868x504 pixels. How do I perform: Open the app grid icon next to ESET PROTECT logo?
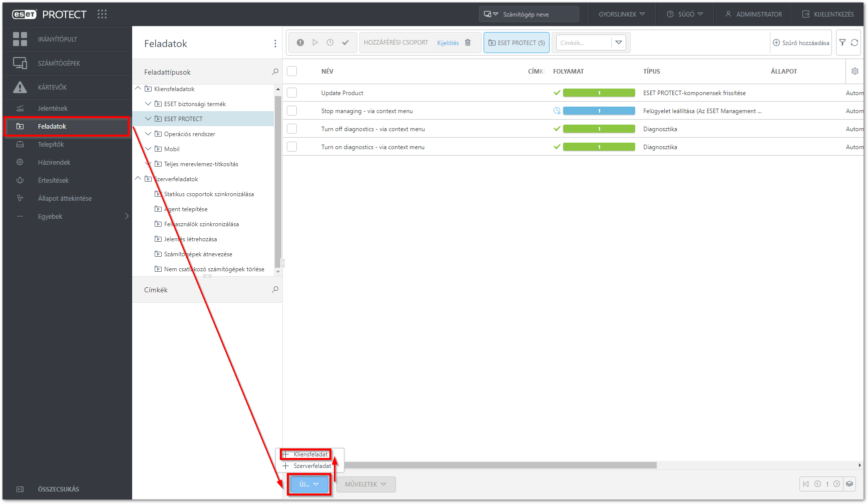tap(102, 14)
